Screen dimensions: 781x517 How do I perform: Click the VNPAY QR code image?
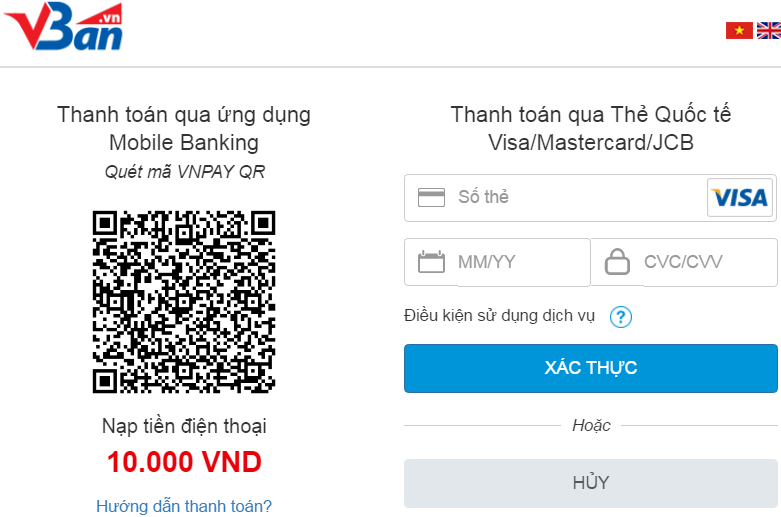(184, 301)
